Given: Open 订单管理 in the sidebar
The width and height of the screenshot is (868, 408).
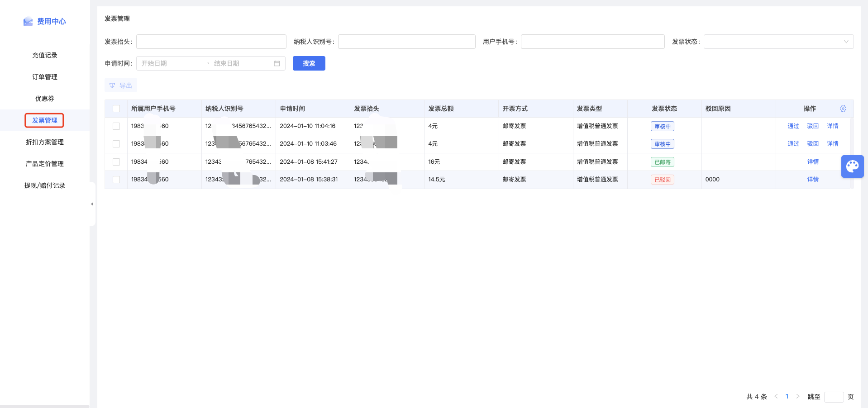Looking at the screenshot, I should tap(45, 77).
